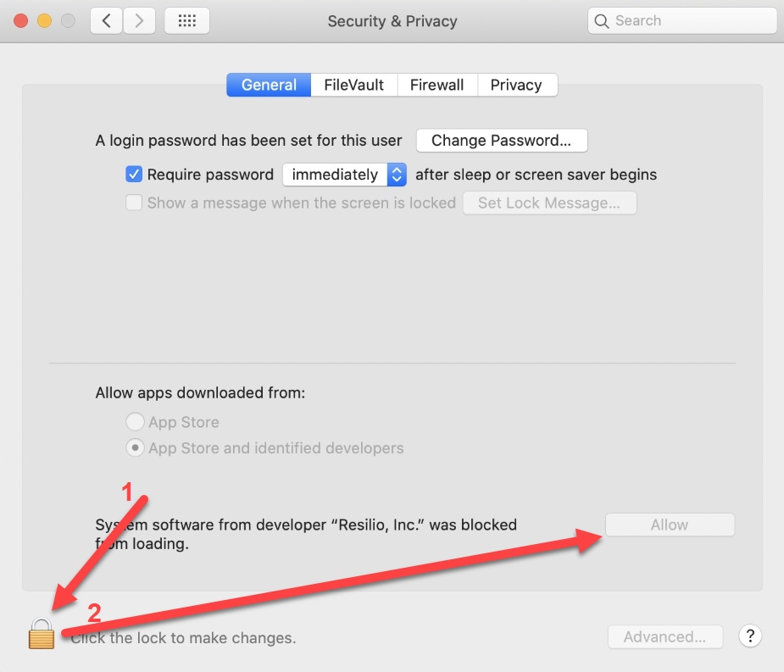Go back with the left chevron button
The image size is (784, 672).
[x=106, y=21]
